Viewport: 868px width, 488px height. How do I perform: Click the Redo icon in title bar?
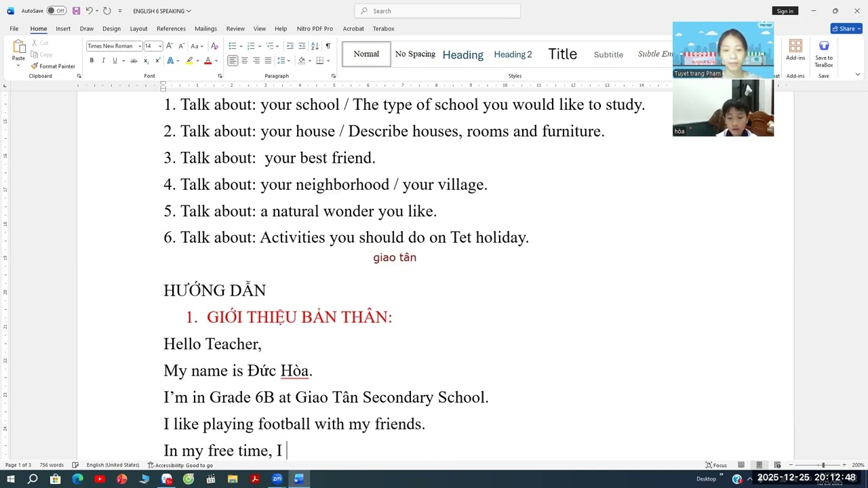pyautogui.click(x=106, y=11)
